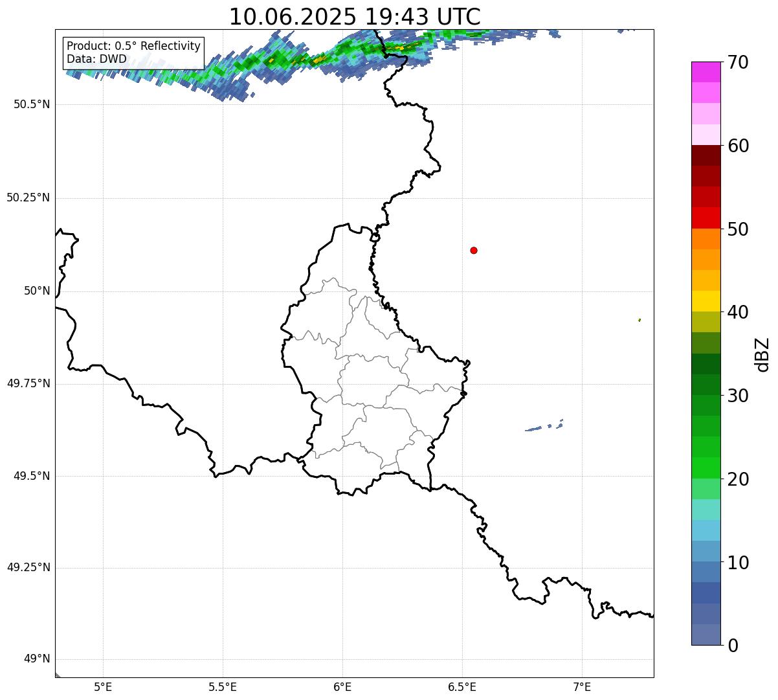The height and width of the screenshot is (700, 778).
Task: Click the 40 tick on the colorbar
Action: point(737,312)
